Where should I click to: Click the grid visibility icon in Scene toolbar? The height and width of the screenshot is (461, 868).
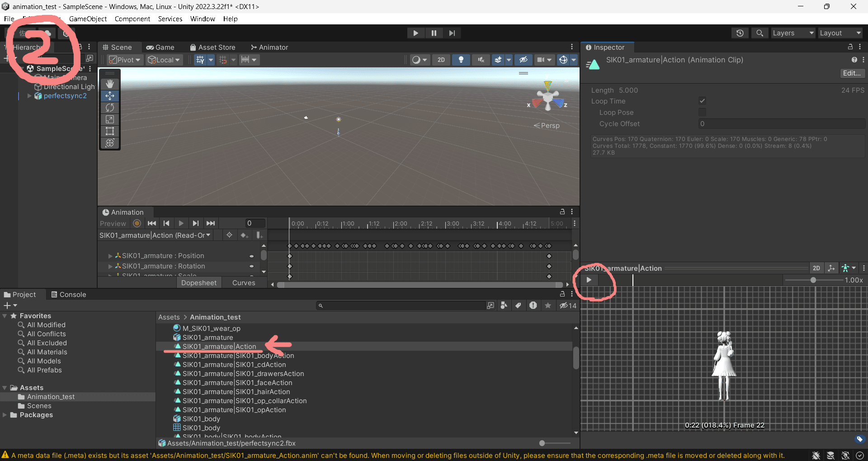[x=201, y=59]
